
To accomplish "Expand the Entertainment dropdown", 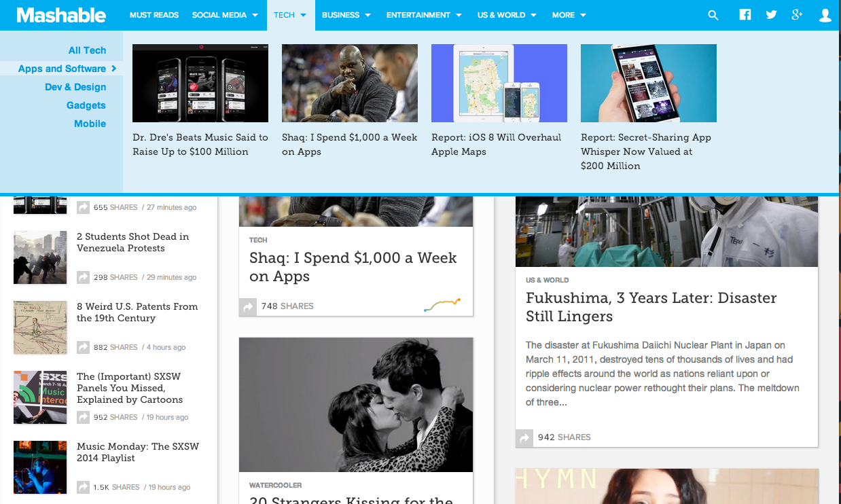I will tap(424, 15).
